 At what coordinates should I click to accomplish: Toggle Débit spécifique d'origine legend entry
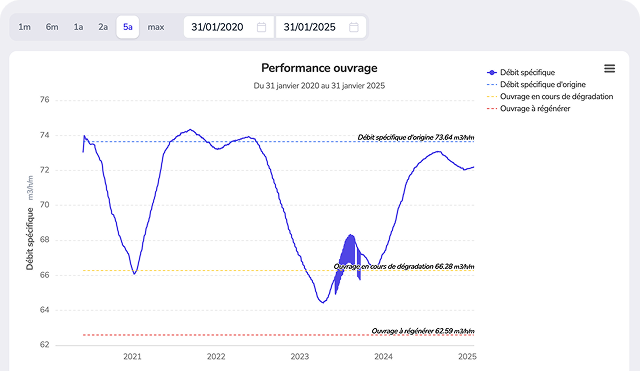(x=536, y=84)
